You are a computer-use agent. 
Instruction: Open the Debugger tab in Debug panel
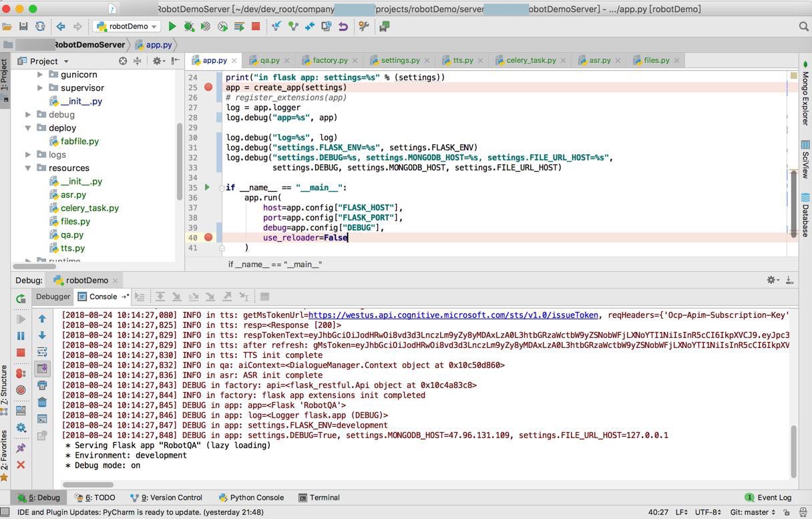[x=53, y=297]
